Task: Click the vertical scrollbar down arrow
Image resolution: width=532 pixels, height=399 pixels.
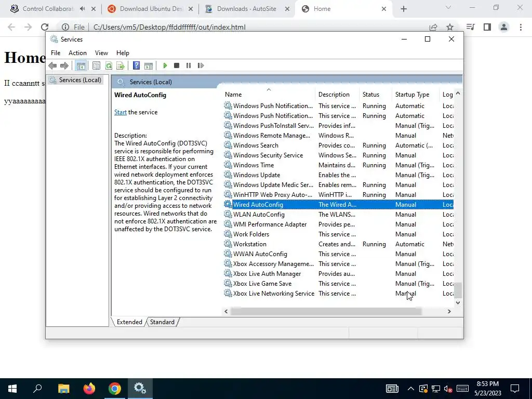Action: [458, 303]
